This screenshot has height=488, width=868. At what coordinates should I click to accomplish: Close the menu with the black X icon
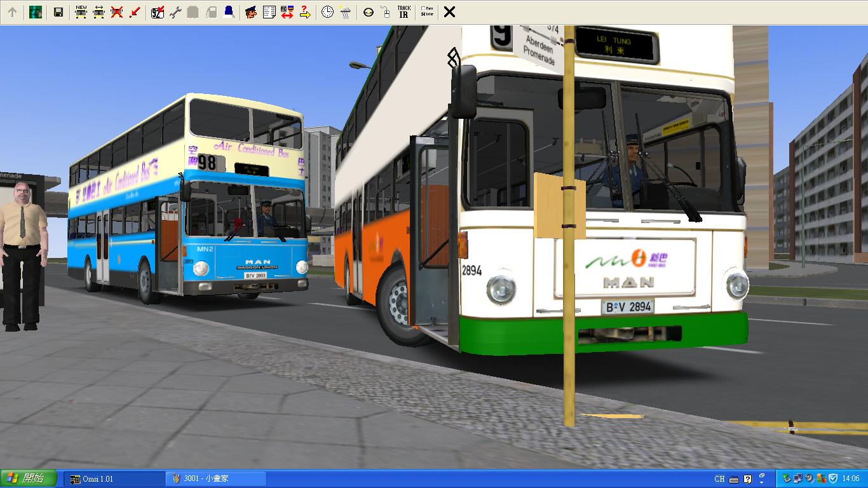tap(449, 12)
